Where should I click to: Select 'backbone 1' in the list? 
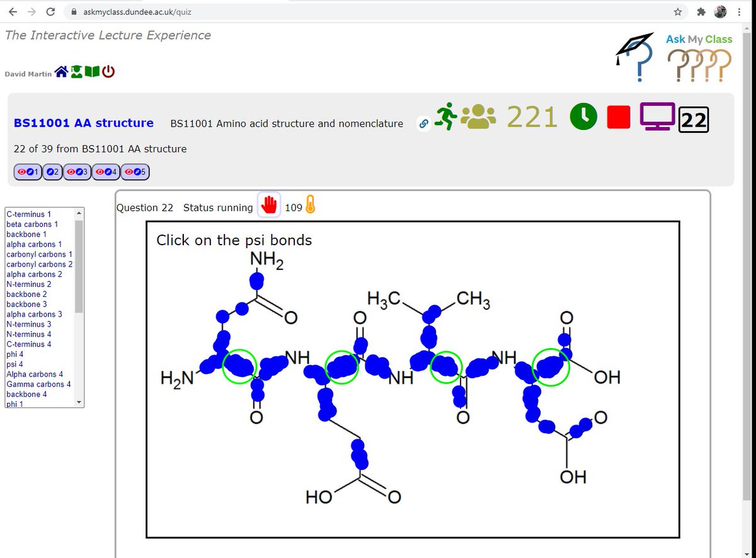[x=26, y=235]
